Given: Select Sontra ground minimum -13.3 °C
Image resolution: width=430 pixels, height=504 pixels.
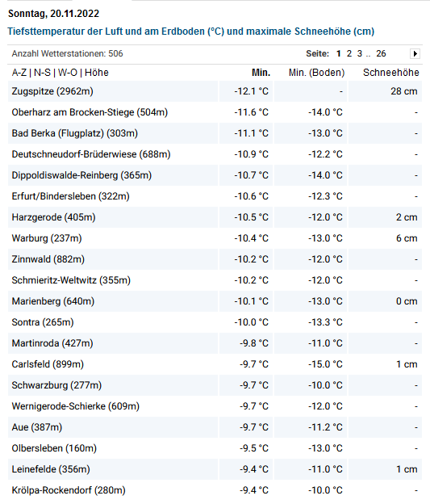Looking at the screenshot, I should tap(325, 322).
